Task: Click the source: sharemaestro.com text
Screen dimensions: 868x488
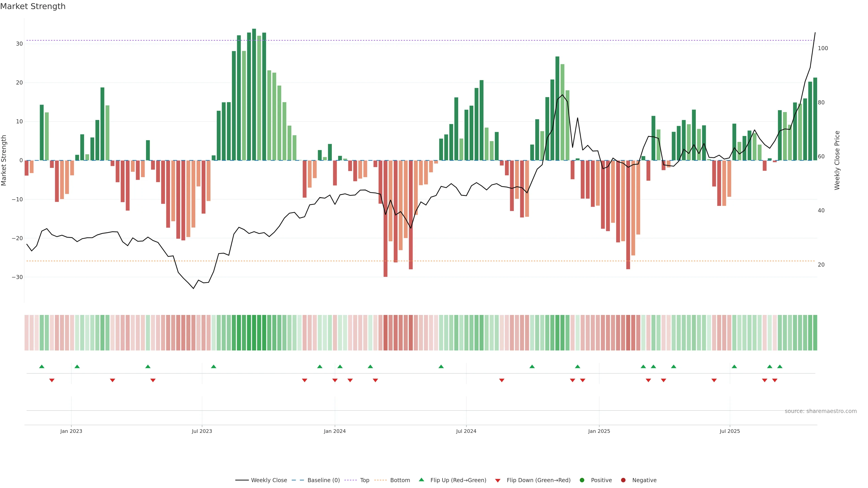Action: [821, 411]
